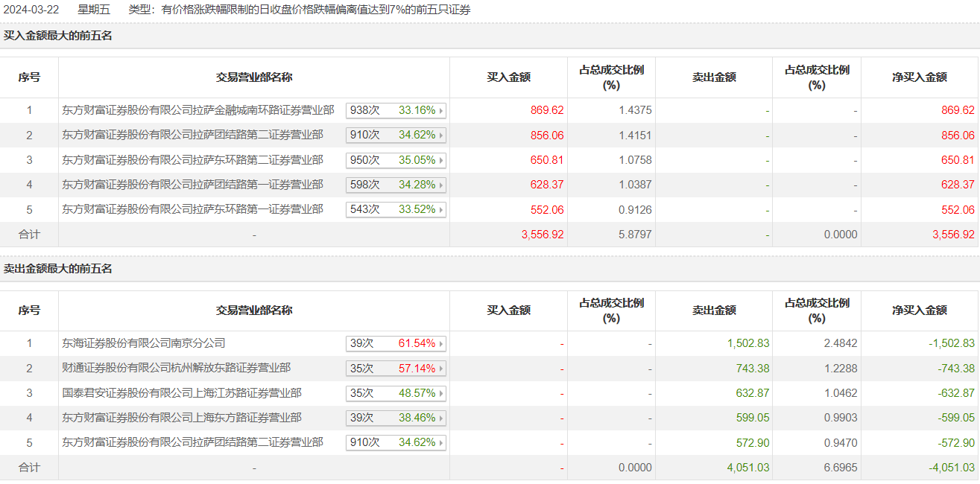Select the -632.87 net buy cell
980x484 pixels.
click(955, 393)
